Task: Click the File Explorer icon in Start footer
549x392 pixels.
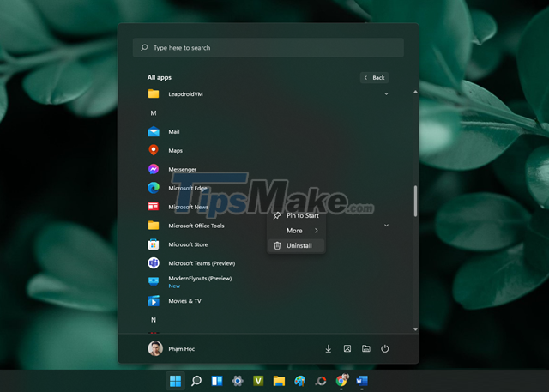Action: [366, 348]
